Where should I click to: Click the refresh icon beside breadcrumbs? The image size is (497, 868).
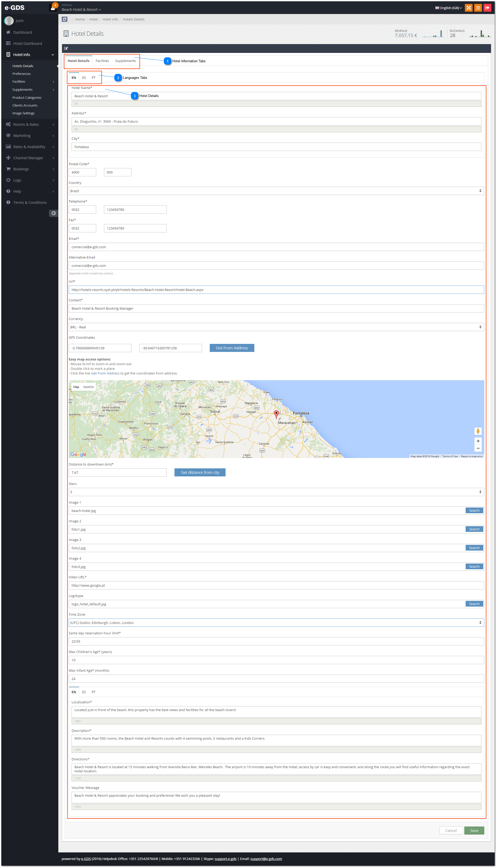(65, 19)
